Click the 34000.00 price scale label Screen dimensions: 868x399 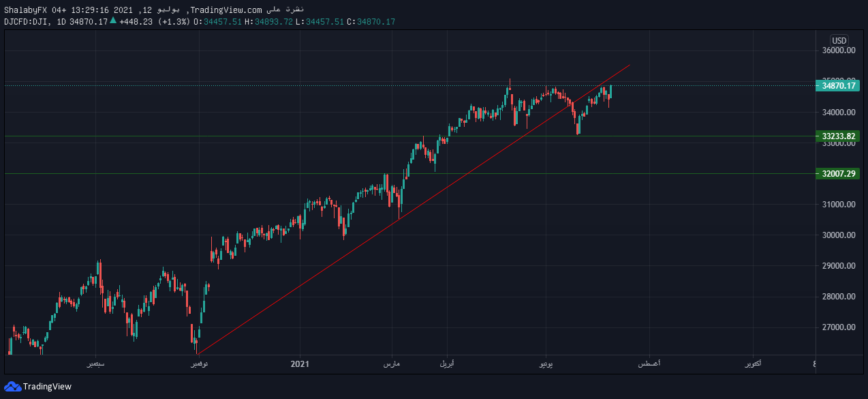click(839, 113)
